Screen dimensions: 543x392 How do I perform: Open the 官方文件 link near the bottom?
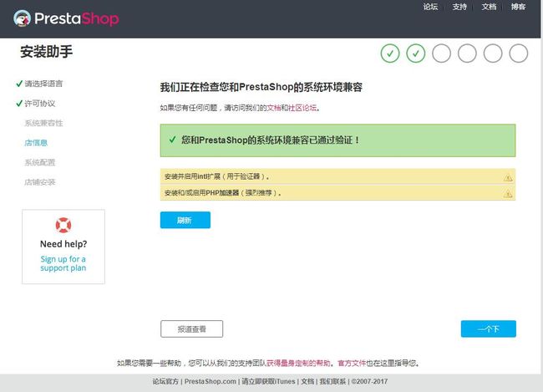click(x=352, y=363)
